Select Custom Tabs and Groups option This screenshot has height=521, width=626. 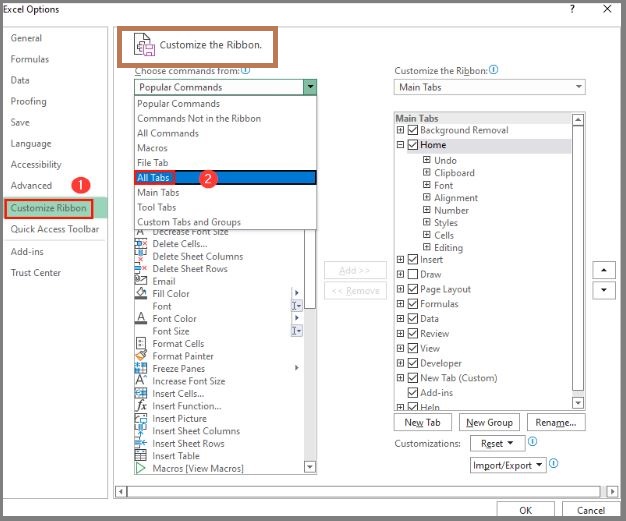[x=225, y=222]
